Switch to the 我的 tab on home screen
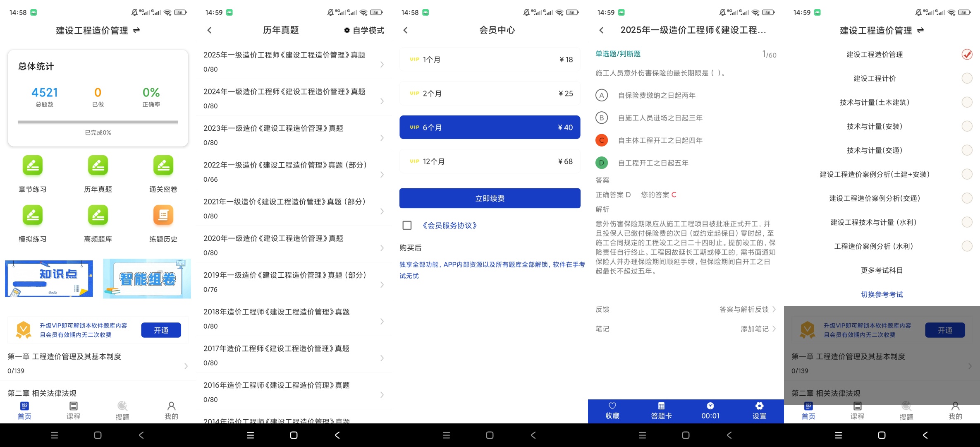980x447 pixels. (x=171, y=411)
